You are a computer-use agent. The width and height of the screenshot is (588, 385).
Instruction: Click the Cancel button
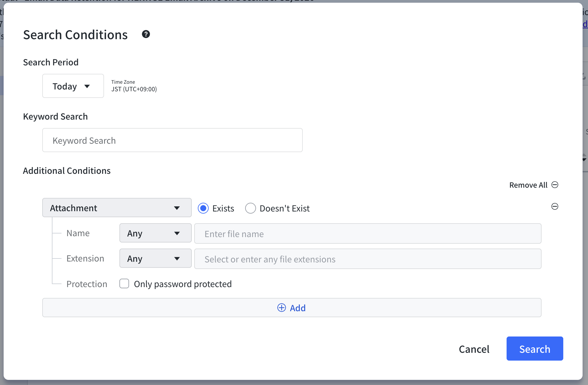[474, 349]
